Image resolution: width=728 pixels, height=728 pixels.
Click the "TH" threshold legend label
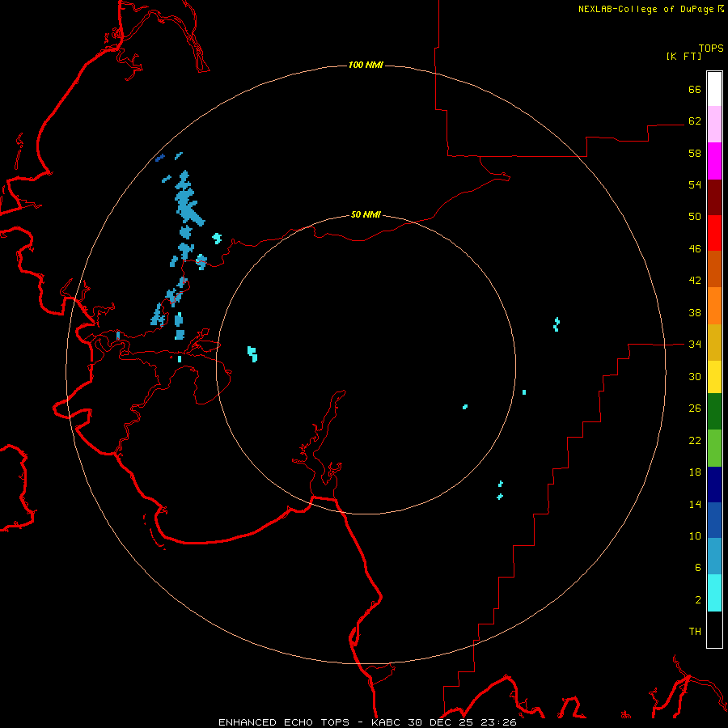pyautogui.click(x=695, y=631)
